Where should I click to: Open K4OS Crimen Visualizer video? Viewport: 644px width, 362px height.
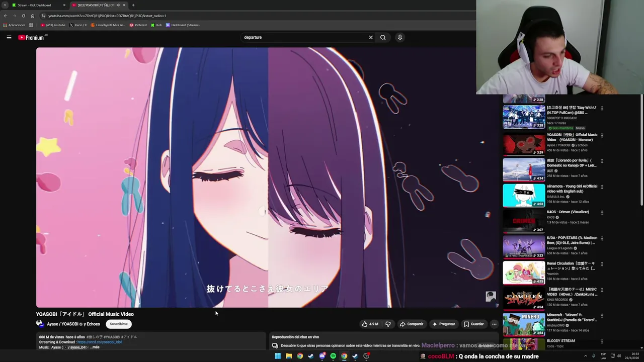coord(524,221)
